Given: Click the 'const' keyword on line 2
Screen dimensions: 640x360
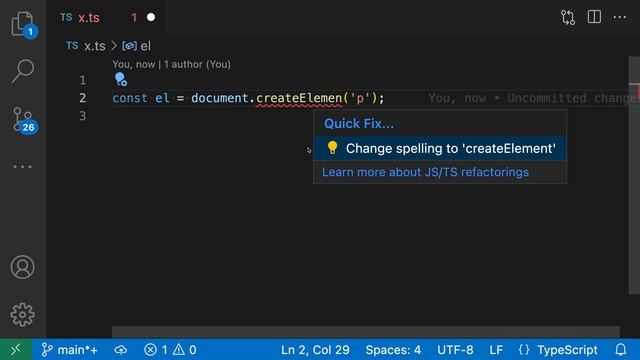Looking at the screenshot, I should (130, 98).
